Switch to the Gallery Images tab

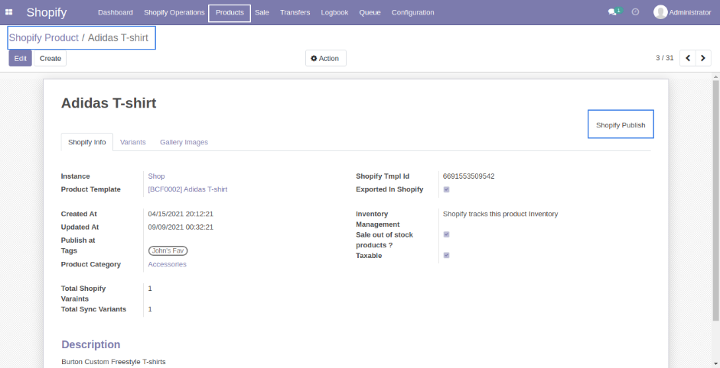[x=184, y=142]
